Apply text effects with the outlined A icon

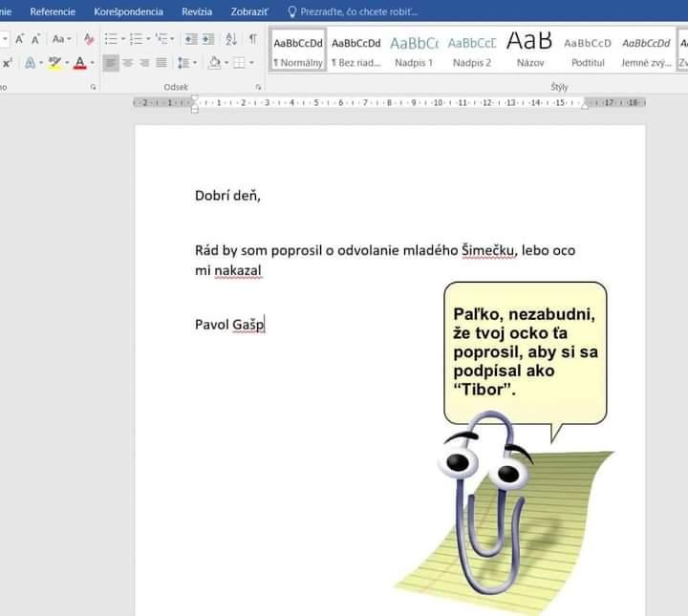pyautogui.click(x=30, y=63)
